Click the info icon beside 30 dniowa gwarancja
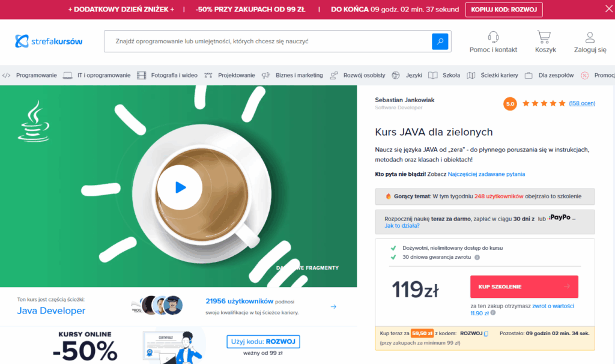The image size is (615, 364). (x=477, y=258)
